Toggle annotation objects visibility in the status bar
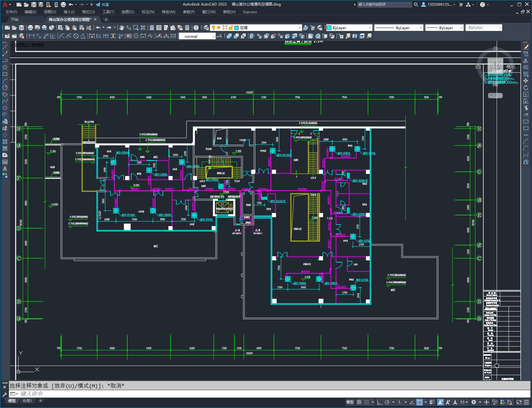The width and height of the screenshot is (532, 408). click(440, 402)
